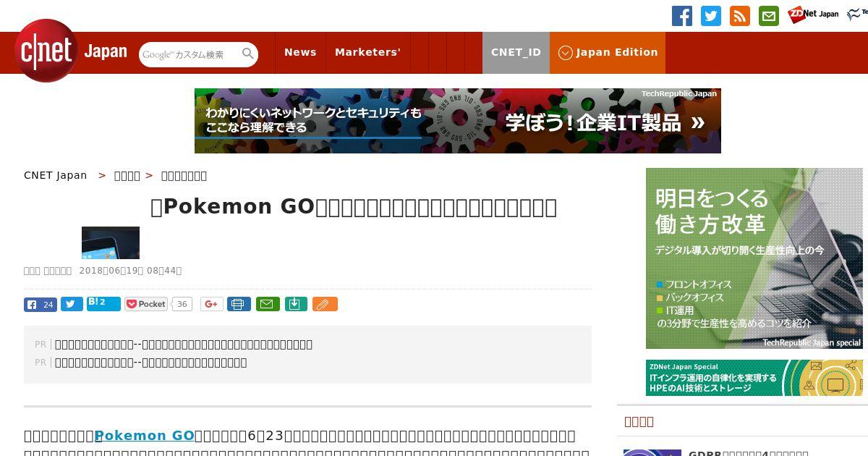Click the blue print icon

(239, 304)
